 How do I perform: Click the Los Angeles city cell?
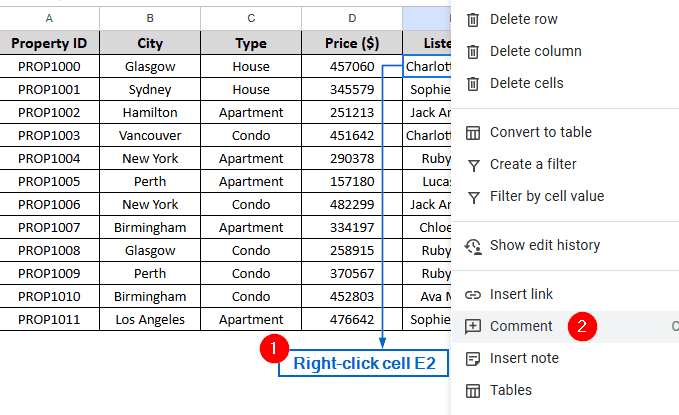(x=150, y=319)
